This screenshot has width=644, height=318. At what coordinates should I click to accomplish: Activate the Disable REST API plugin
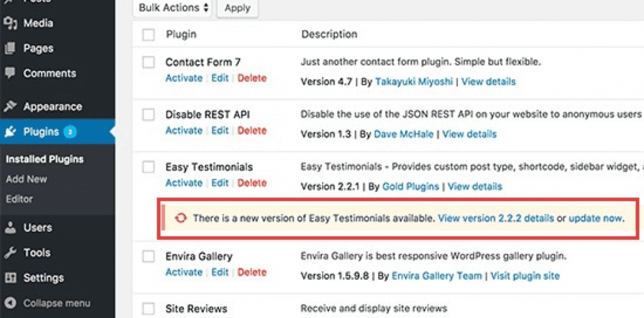[x=184, y=131]
